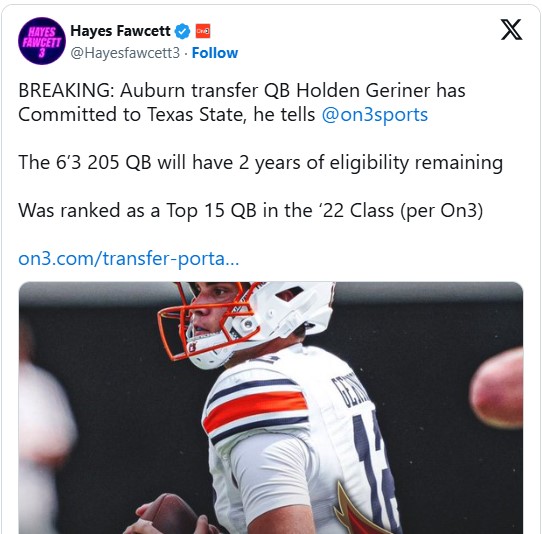Open the @Hayesfawcett3 handle
The width and height of the screenshot is (542, 534).
click(125, 53)
